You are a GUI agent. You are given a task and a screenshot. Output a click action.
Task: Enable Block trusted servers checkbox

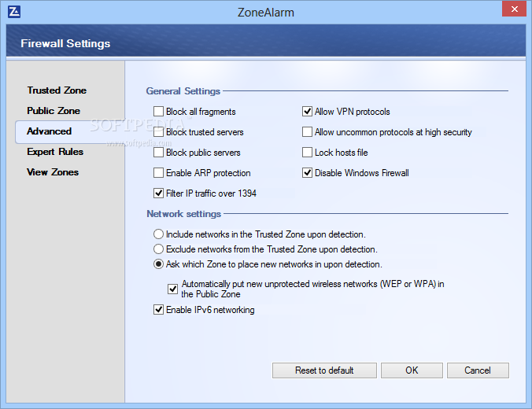[158, 132]
